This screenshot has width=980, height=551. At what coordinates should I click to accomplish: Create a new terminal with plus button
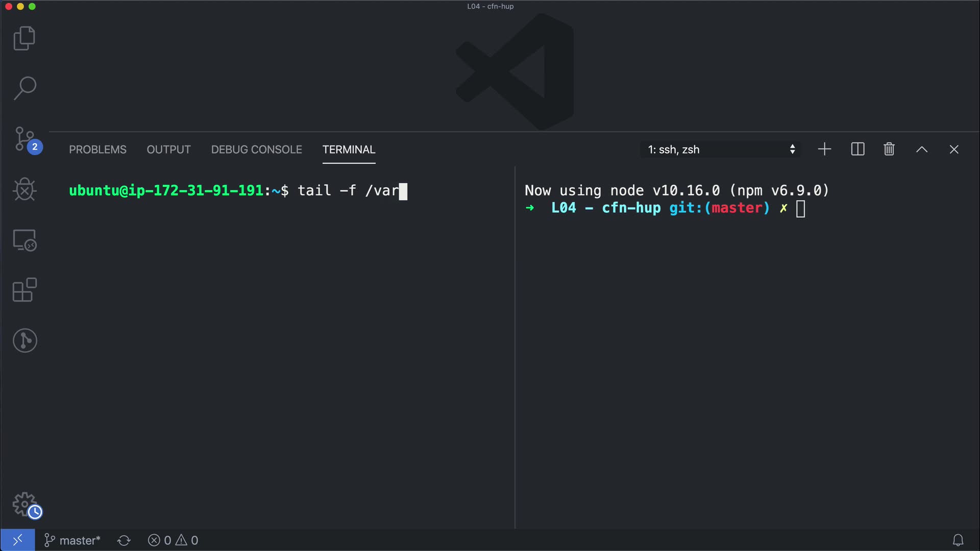(x=824, y=149)
